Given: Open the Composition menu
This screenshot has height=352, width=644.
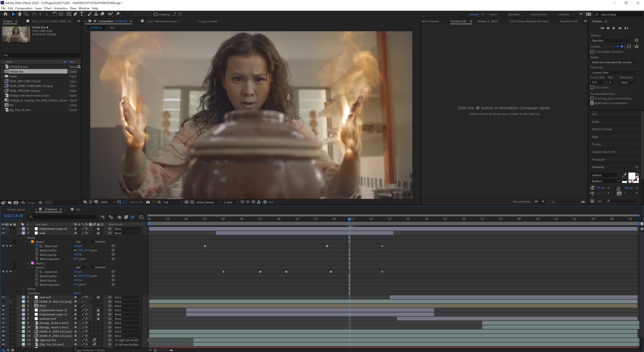Looking at the screenshot, I should pyautogui.click(x=24, y=8).
